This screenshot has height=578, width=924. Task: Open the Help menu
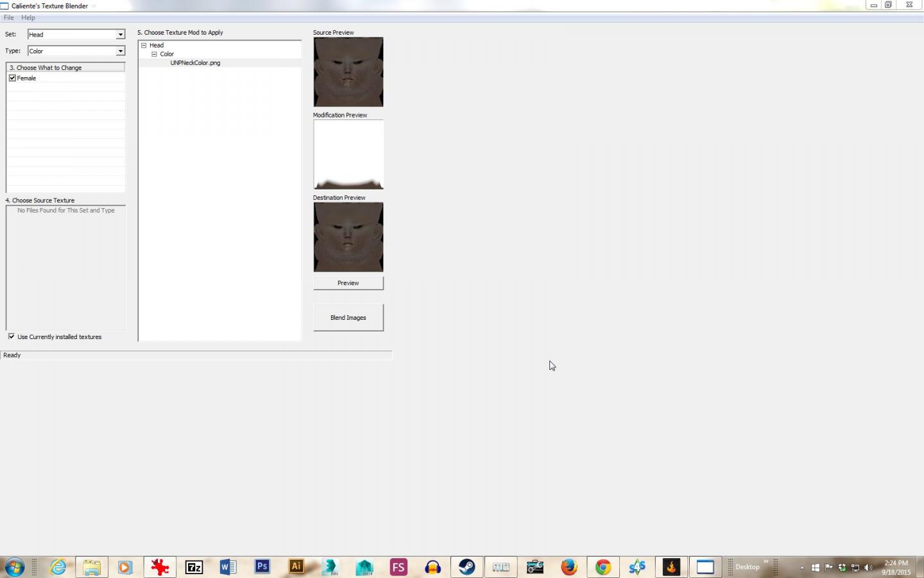(28, 17)
